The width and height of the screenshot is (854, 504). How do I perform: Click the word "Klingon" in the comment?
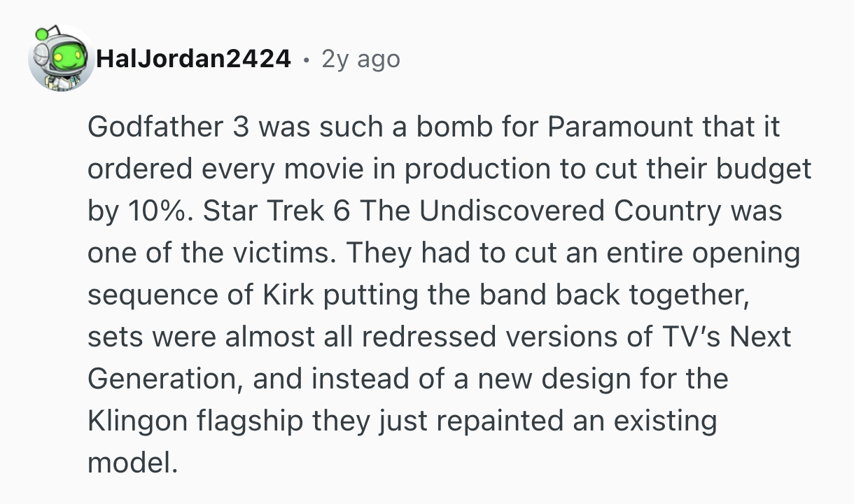pos(136,422)
